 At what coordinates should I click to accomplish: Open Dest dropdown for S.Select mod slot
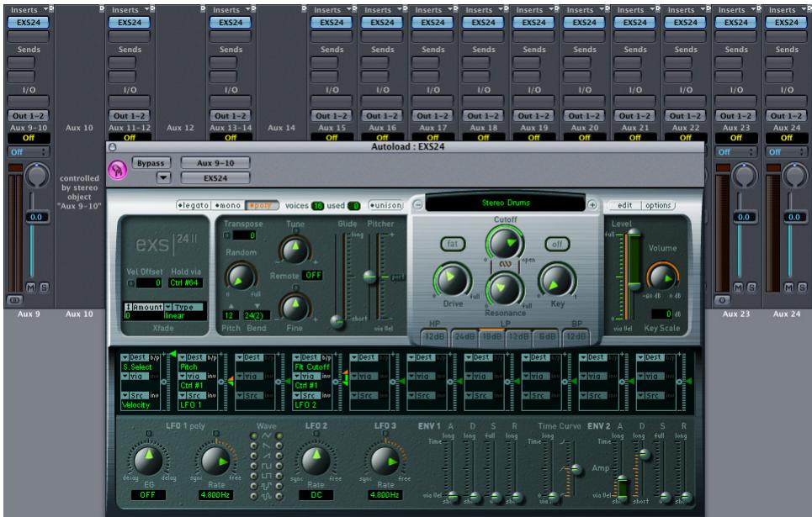pyautogui.click(x=135, y=357)
